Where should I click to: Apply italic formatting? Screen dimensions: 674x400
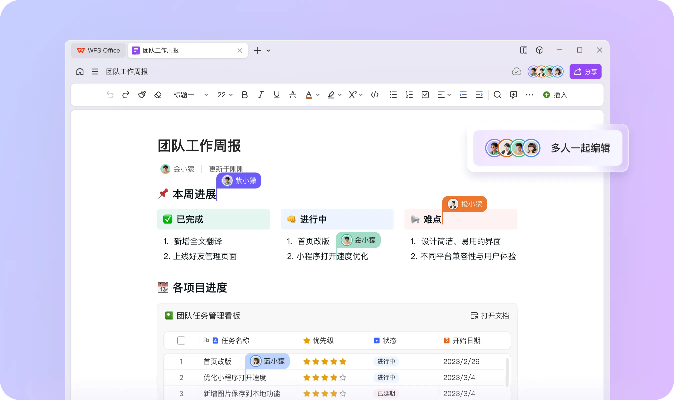click(x=260, y=95)
